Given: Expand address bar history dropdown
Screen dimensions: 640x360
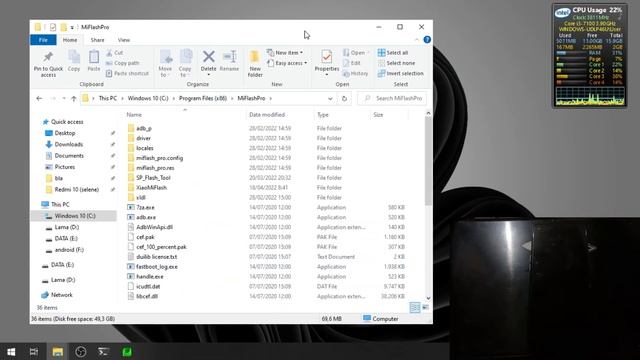Looking at the screenshot, I should pyautogui.click(x=330, y=98).
